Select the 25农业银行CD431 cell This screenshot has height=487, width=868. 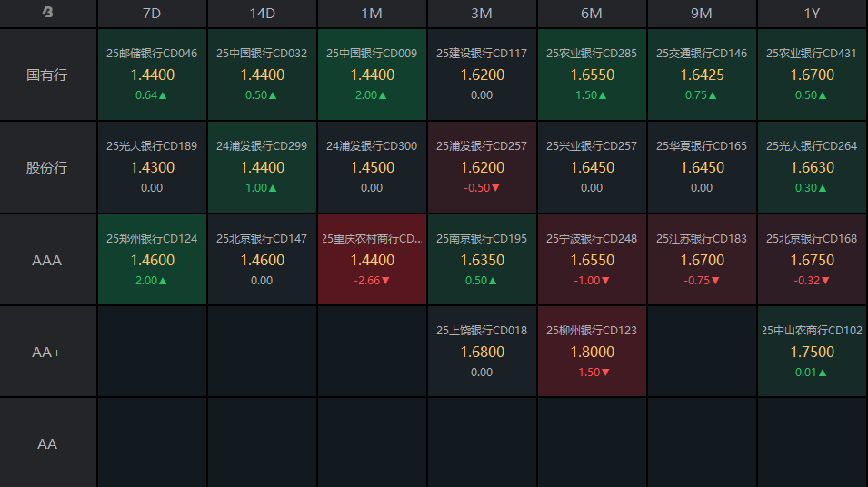coord(812,75)
